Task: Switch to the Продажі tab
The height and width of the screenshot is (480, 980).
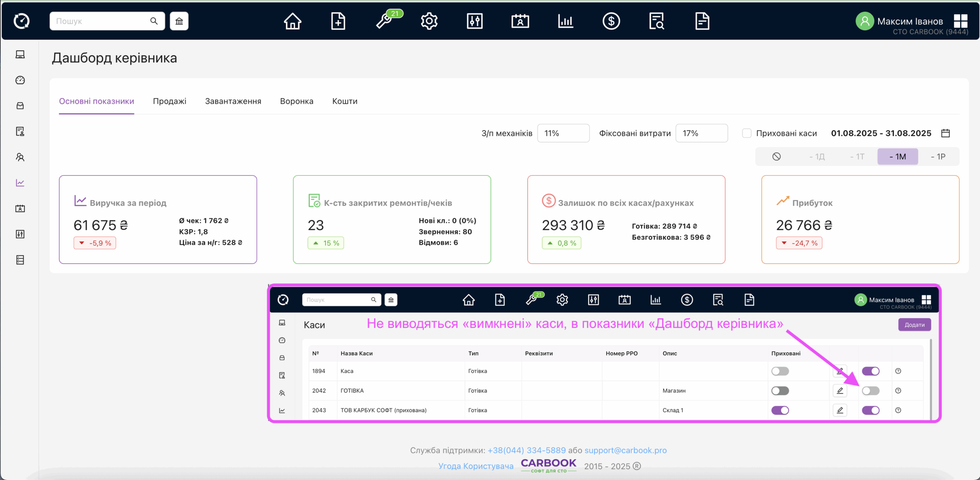Action: pos(170,101)
